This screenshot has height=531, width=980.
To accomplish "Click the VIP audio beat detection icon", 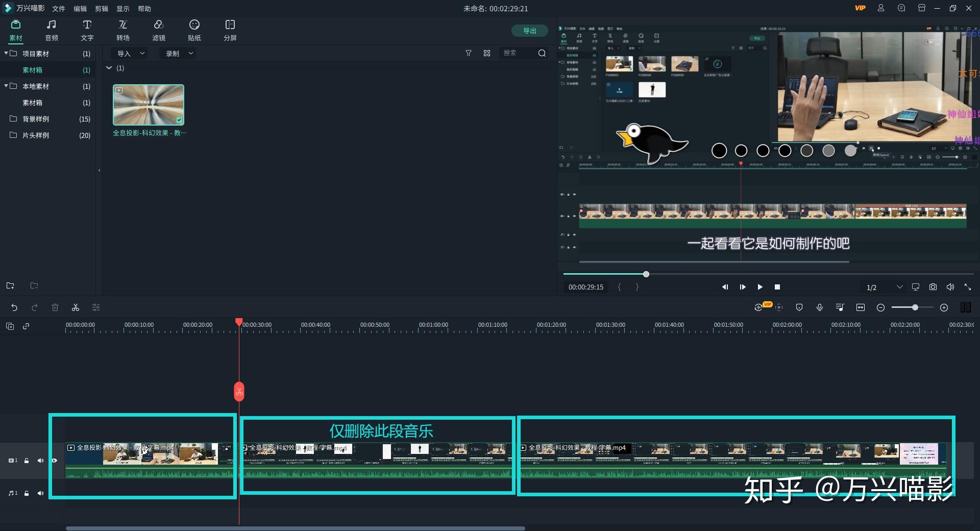I will click(759, 307).
